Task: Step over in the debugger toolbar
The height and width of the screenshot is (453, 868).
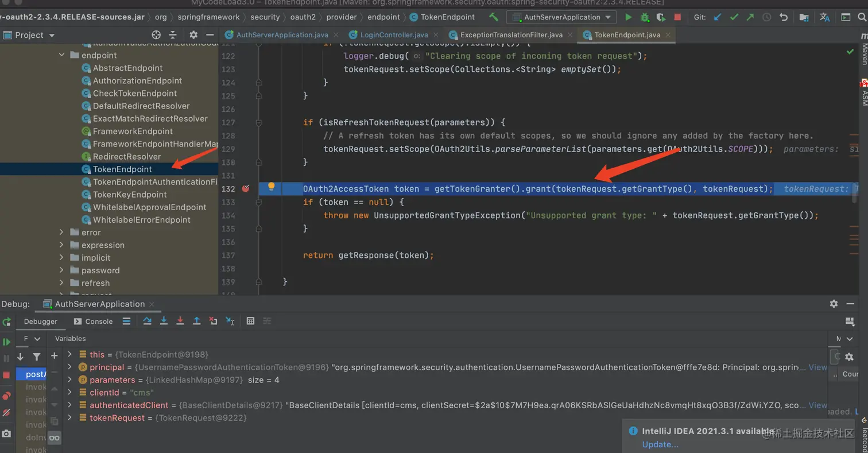Action: 148,321
